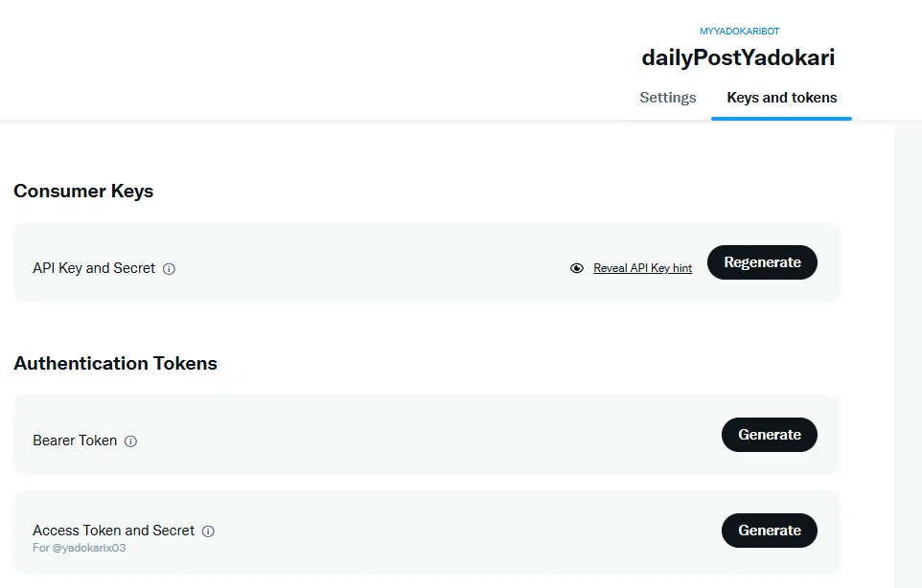Click info icon next to Bearer Token
Viewport: 922px width, 588px height.
[130, 441]
